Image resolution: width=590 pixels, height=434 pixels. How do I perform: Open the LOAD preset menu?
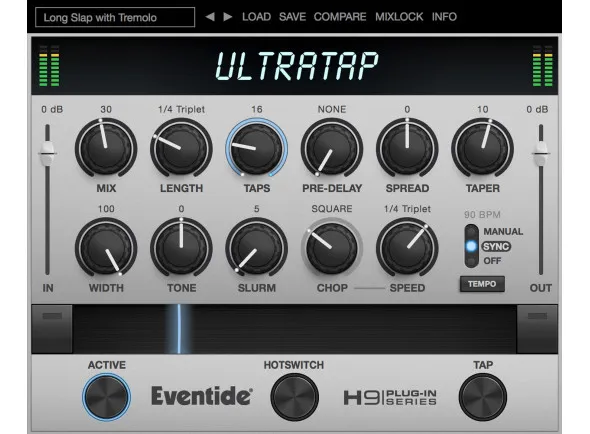256,17
